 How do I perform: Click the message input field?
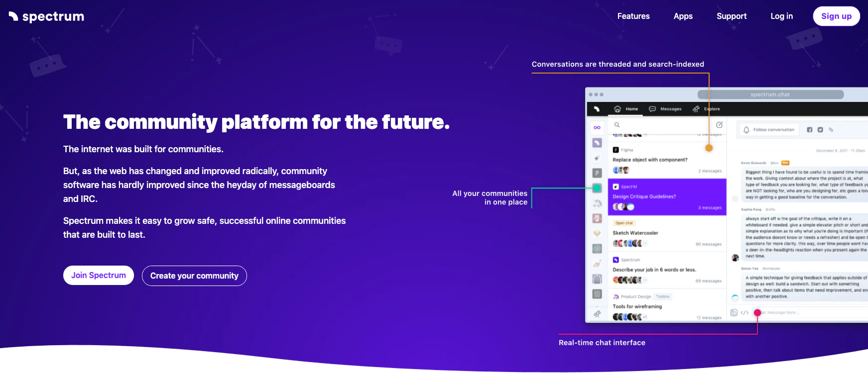click(x=809, y=312)
